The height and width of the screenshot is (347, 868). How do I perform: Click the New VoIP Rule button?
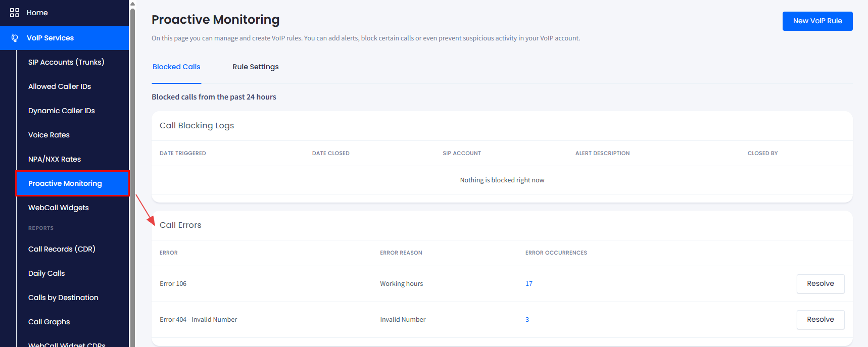click(817, 21)
